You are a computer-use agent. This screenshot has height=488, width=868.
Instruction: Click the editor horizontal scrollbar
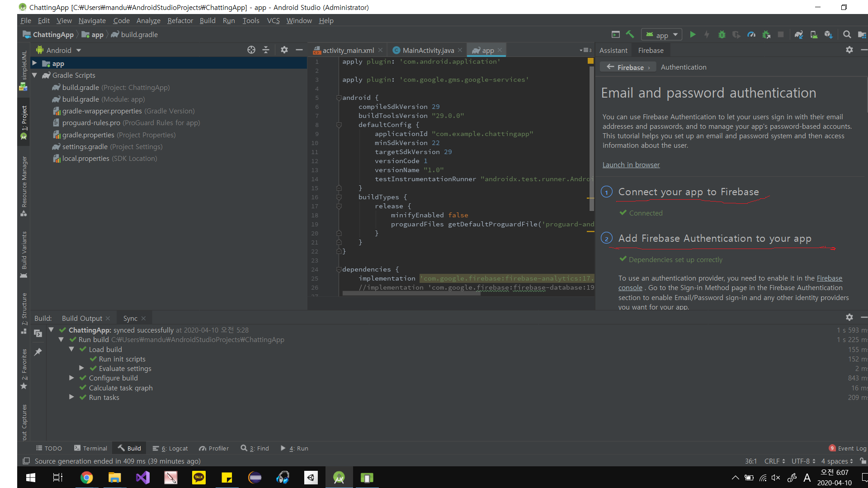click(x=411, y=294)
